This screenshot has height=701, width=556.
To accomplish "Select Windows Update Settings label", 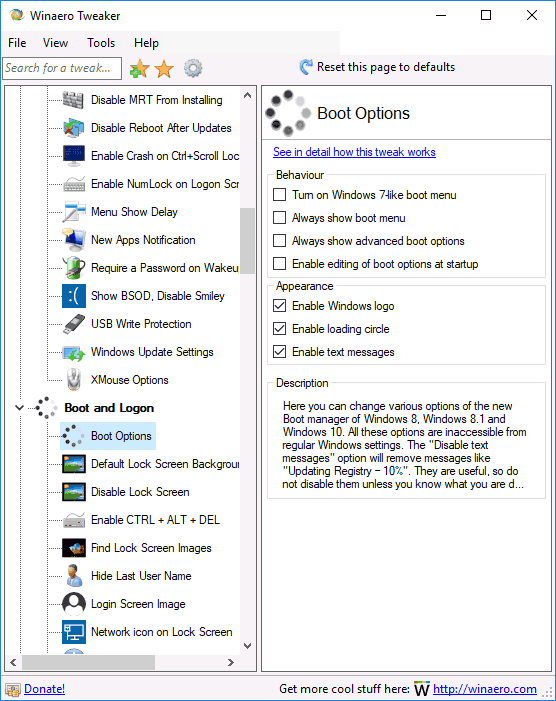I will tap(152, 352).
